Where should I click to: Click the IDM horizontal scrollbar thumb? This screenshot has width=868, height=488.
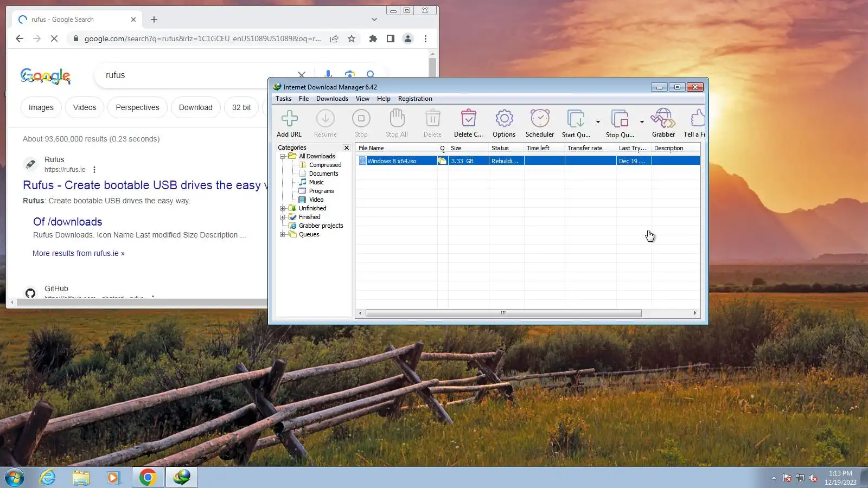pyautogui.click(x=503, y=313)
